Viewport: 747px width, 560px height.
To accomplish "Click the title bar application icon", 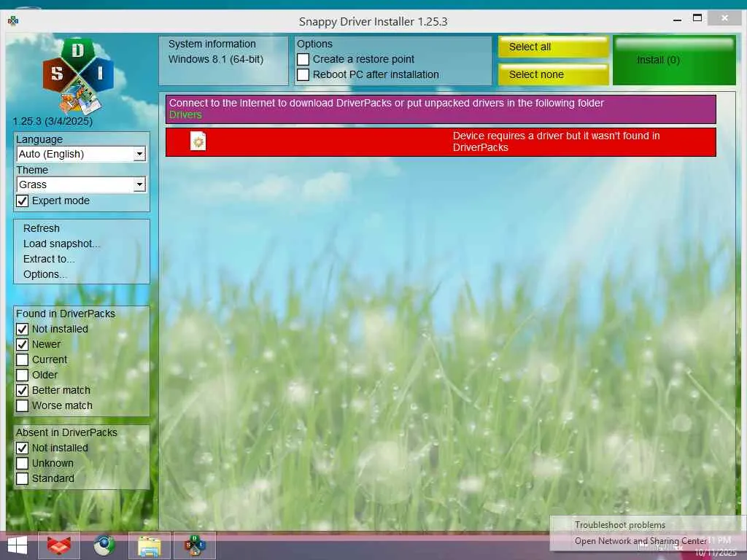I will pyautogui.click(x=13, y=21).
